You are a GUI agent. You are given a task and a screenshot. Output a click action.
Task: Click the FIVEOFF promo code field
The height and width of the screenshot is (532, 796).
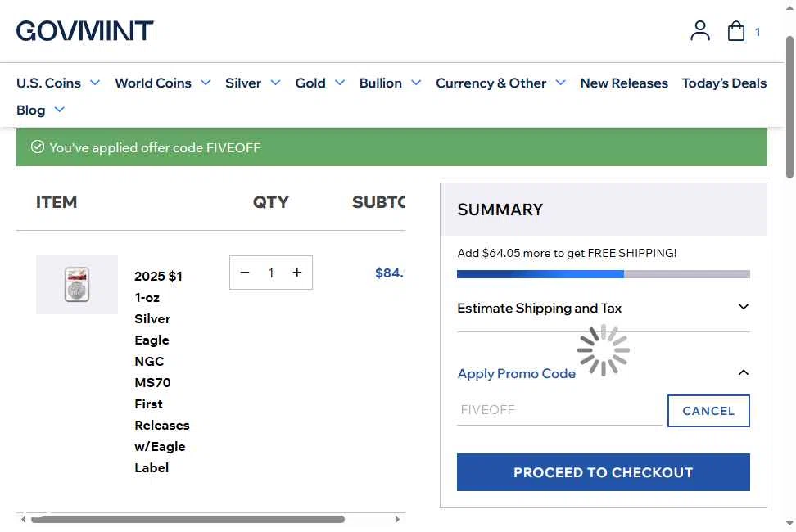(x=559, y=410)
